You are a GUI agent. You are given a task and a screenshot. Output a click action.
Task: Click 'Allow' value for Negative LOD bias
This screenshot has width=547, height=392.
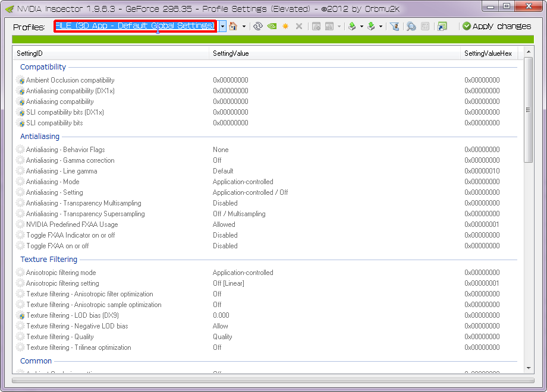coord(221,326)
